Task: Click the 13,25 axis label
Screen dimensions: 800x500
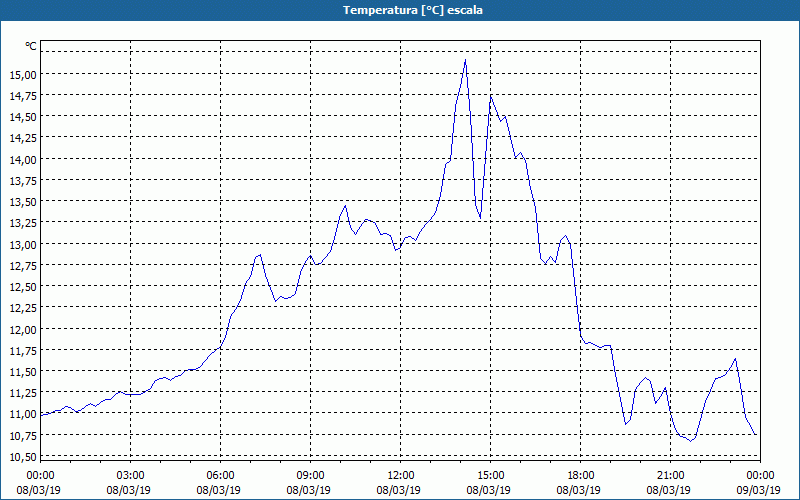Action: 22,223
